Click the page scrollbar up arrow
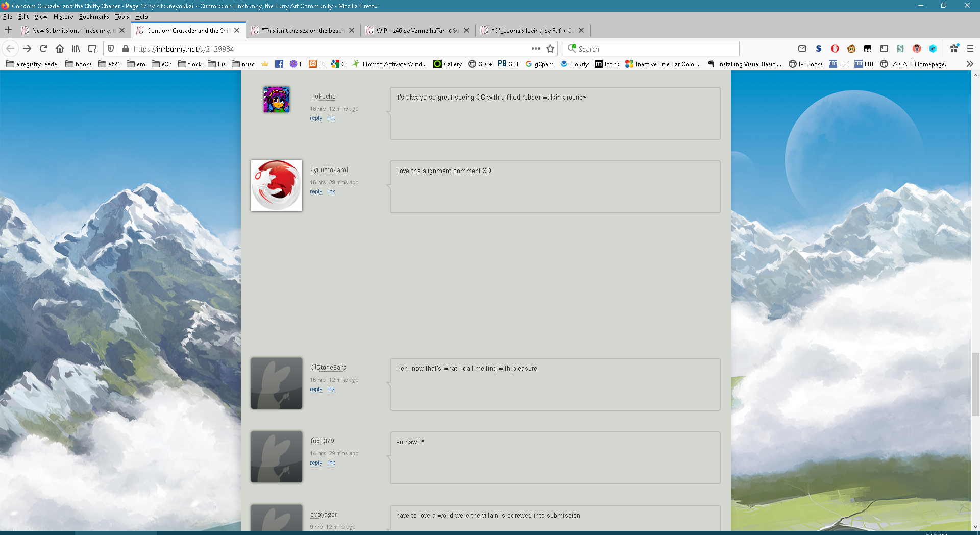 (x=975, y=75)
